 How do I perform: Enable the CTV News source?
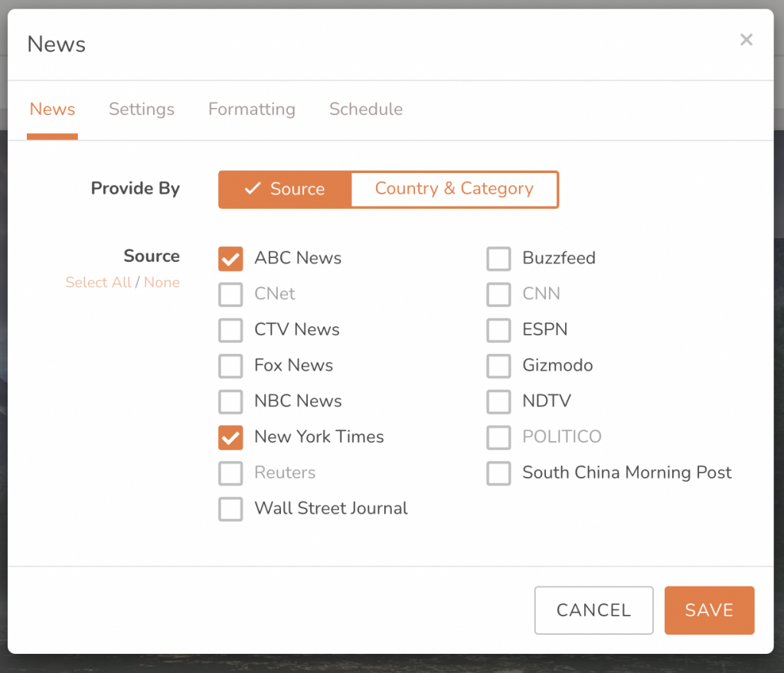pos(230,330)
